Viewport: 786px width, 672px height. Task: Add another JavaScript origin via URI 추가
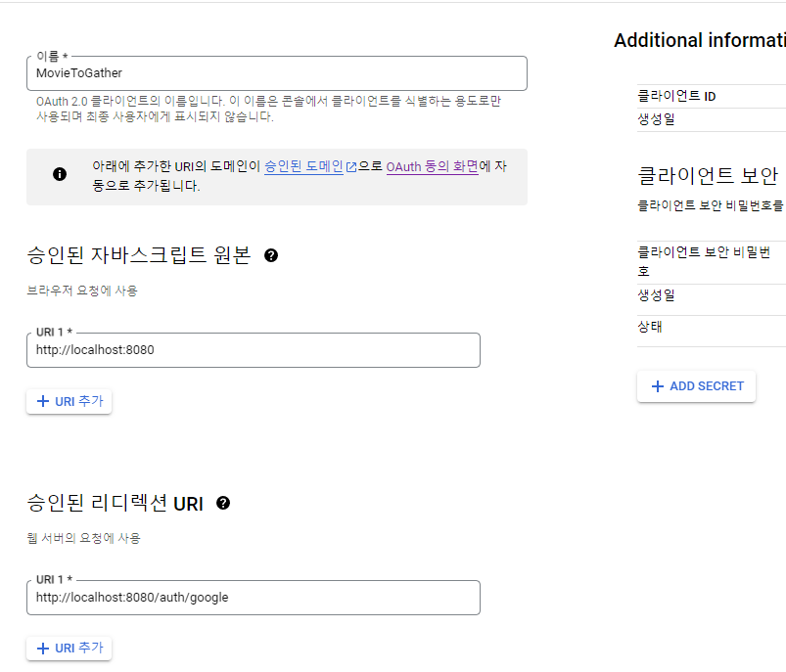69,400
